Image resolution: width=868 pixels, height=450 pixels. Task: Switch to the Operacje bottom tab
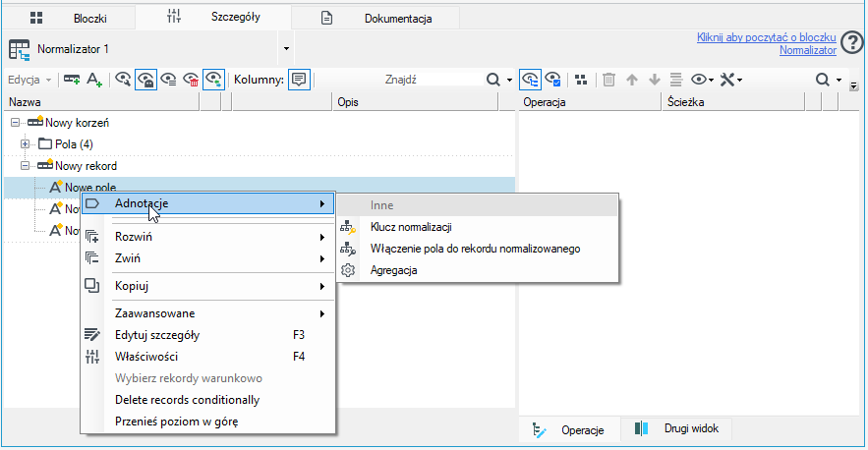pos(568,430)
